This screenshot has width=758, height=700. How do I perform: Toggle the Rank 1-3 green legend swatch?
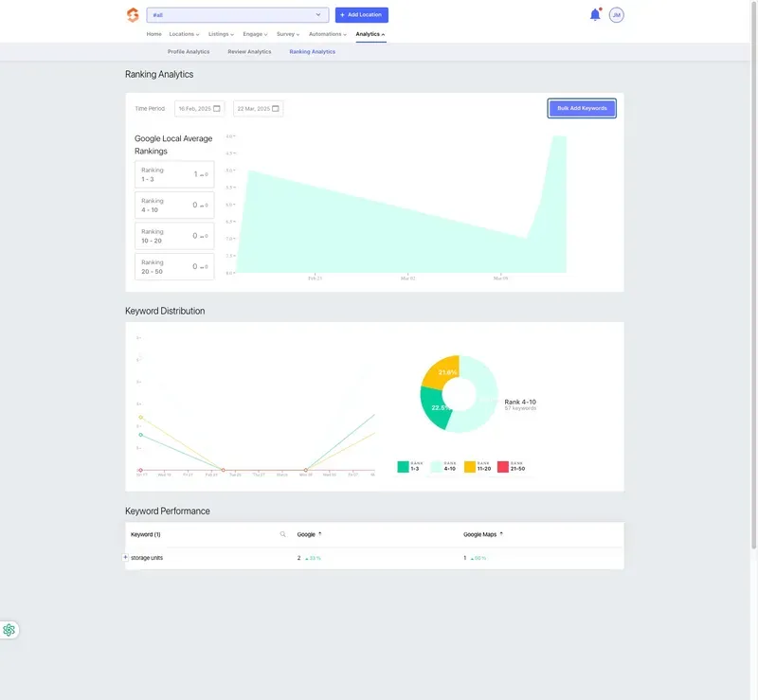pyautogui.click(x=404, y=466)
